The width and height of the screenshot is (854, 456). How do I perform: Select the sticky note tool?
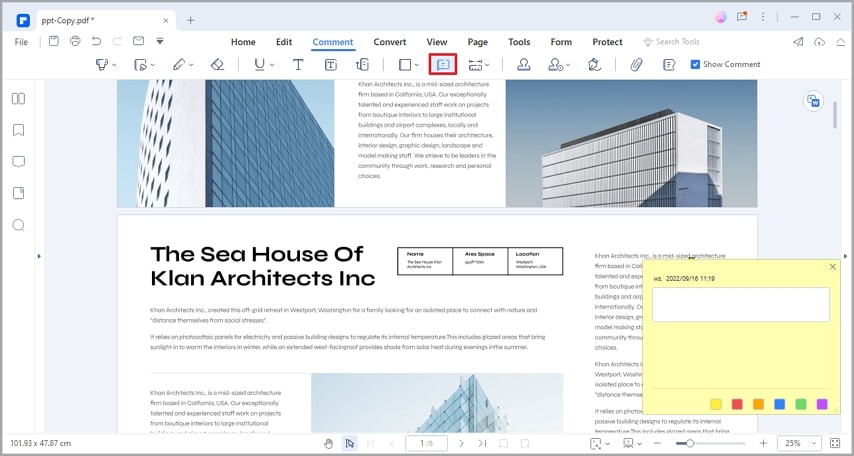tap(443, 64)
